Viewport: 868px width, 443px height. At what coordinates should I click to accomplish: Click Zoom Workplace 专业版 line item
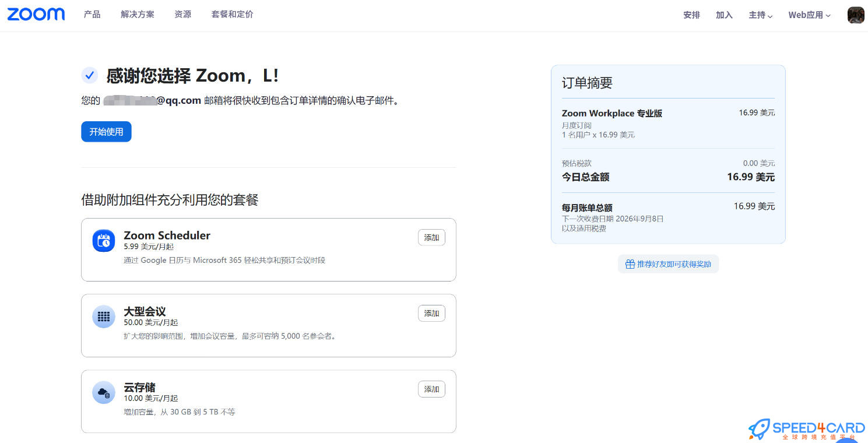(x=612, y=113)
